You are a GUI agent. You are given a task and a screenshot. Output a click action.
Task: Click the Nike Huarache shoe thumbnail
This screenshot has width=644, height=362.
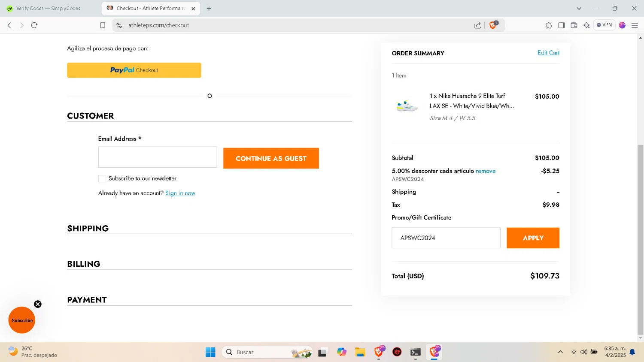click(x=407, y=106)
